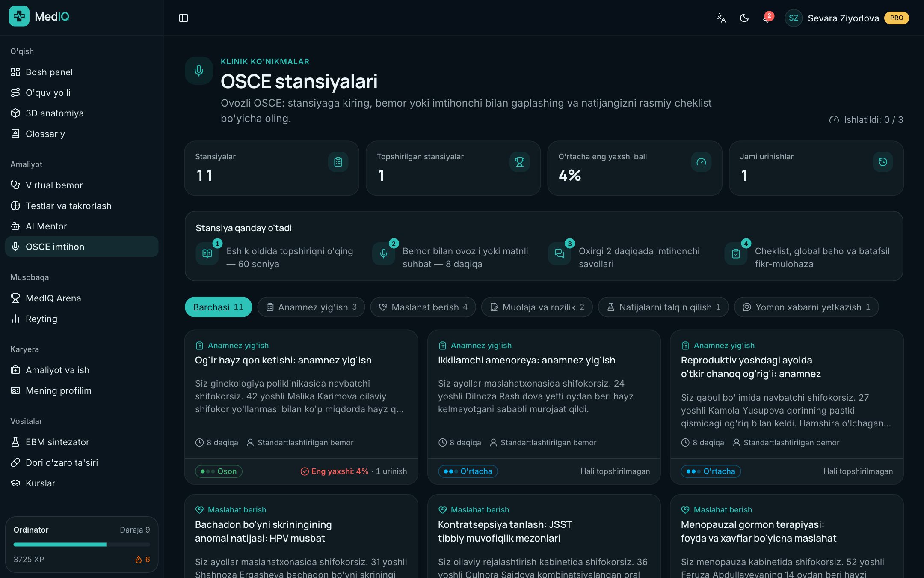Screen dimensions: 924x578
Task: Open Reyting page
Action: (82, 319)
